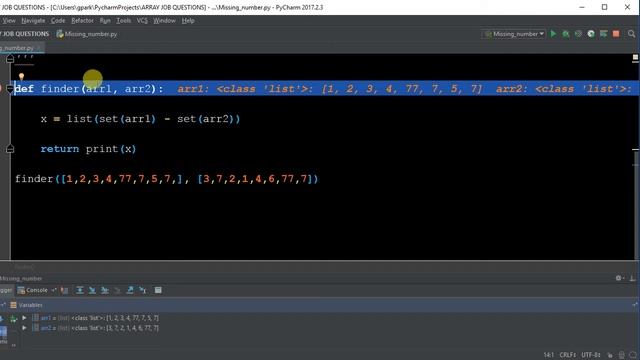The width and height of the screenshot is (640, 360).
Task: Open UTF-8 encoding selector
Action: (591, 355)
